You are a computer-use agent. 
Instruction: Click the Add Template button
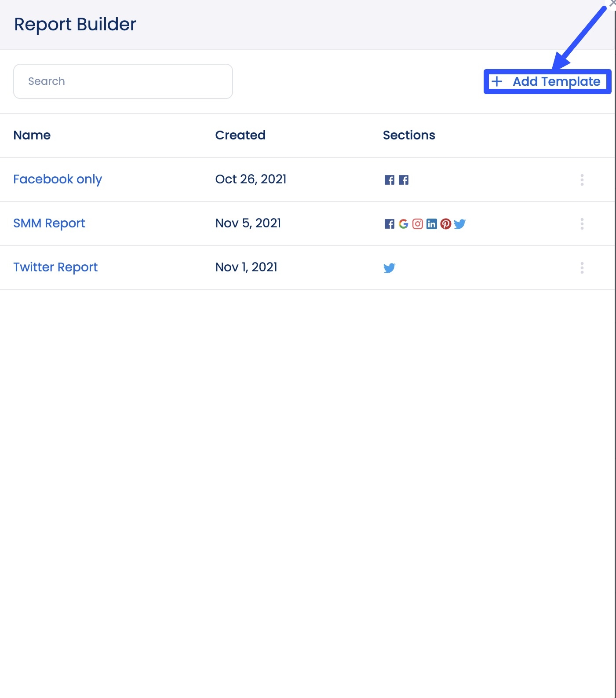coord(547,81)
